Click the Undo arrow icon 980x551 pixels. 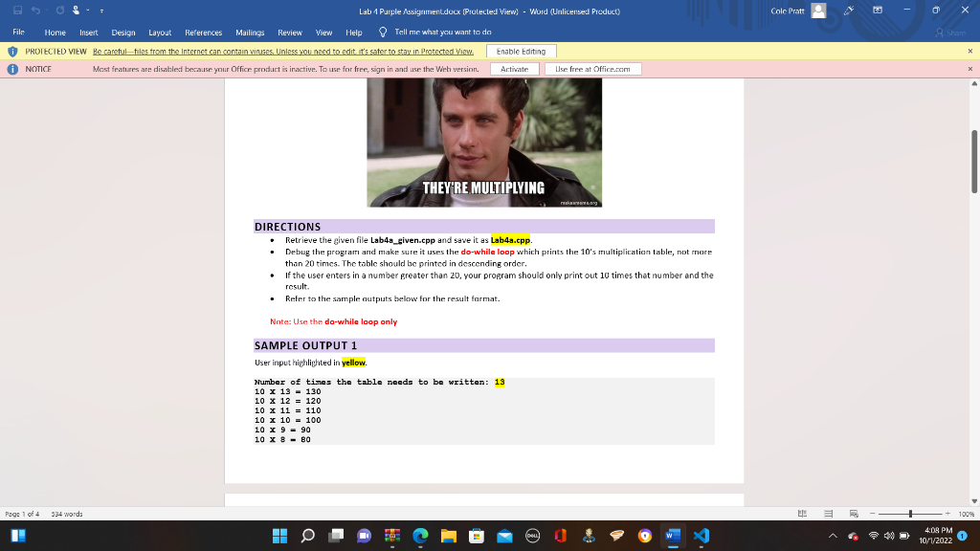click(35, 11)
